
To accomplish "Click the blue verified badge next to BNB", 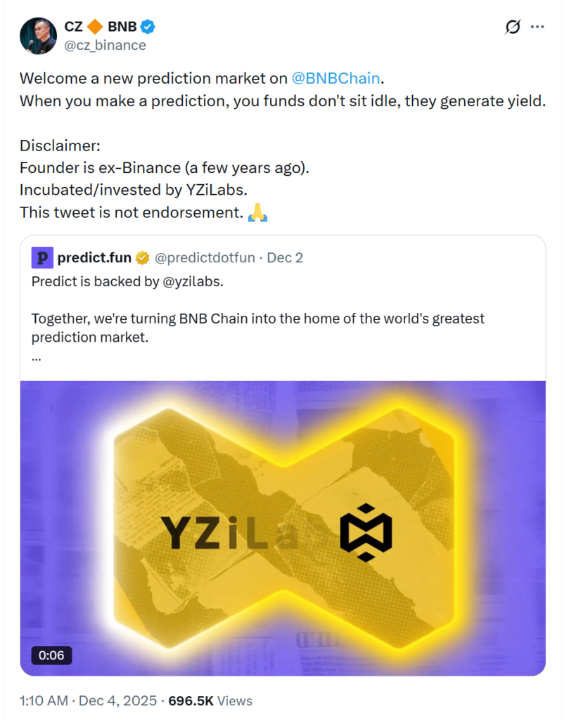I will pos(148,27).
